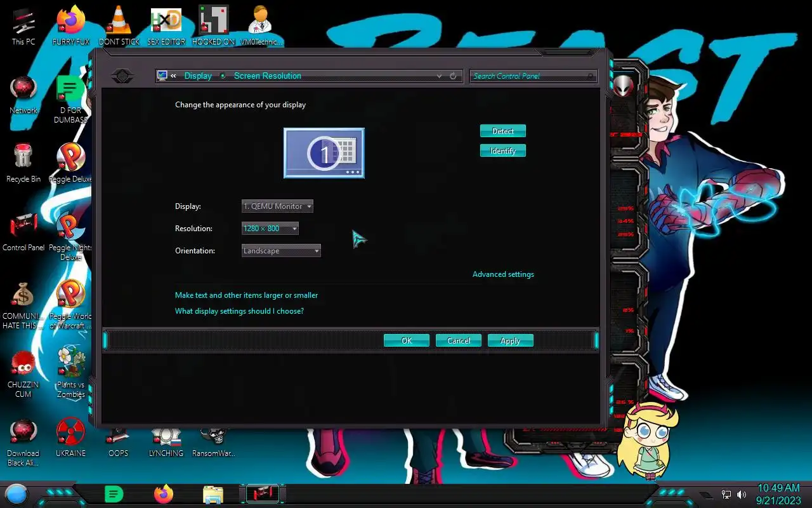Screen dimensions: 812x508
Task: Open the VLC cone shortcut on desktop
Action: 119,25
